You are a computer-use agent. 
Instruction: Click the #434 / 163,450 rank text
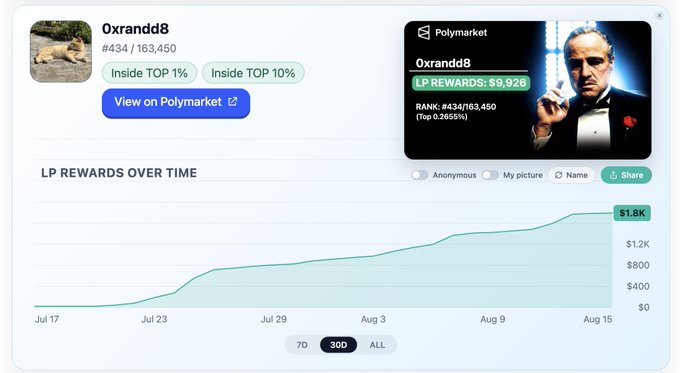pos(139,48)
